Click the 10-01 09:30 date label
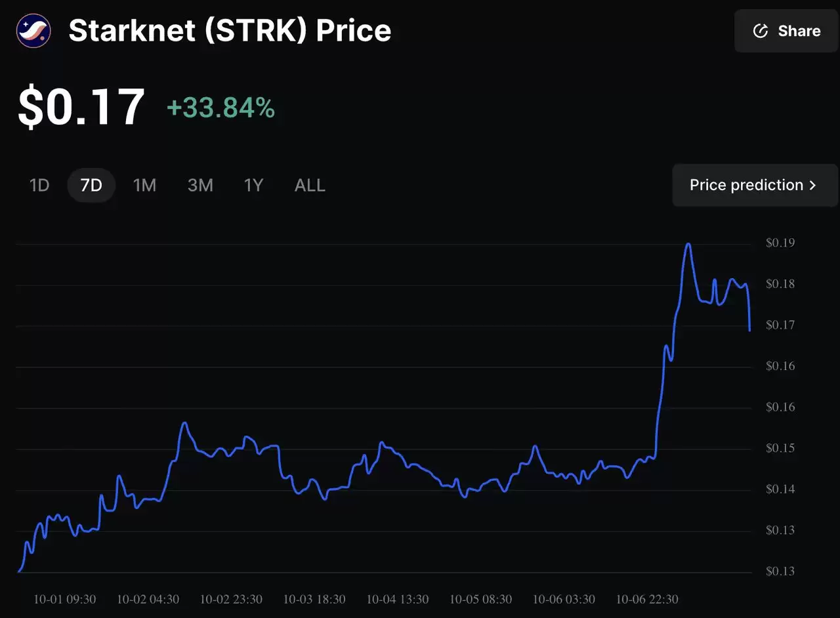The width and height of the screenshot is (840, 618). coord(64,599)
